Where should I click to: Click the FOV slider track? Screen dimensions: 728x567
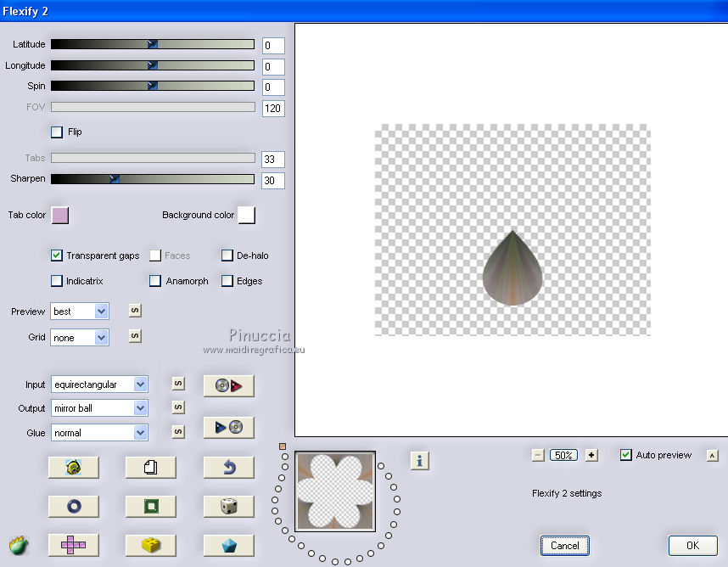(153, 107)
